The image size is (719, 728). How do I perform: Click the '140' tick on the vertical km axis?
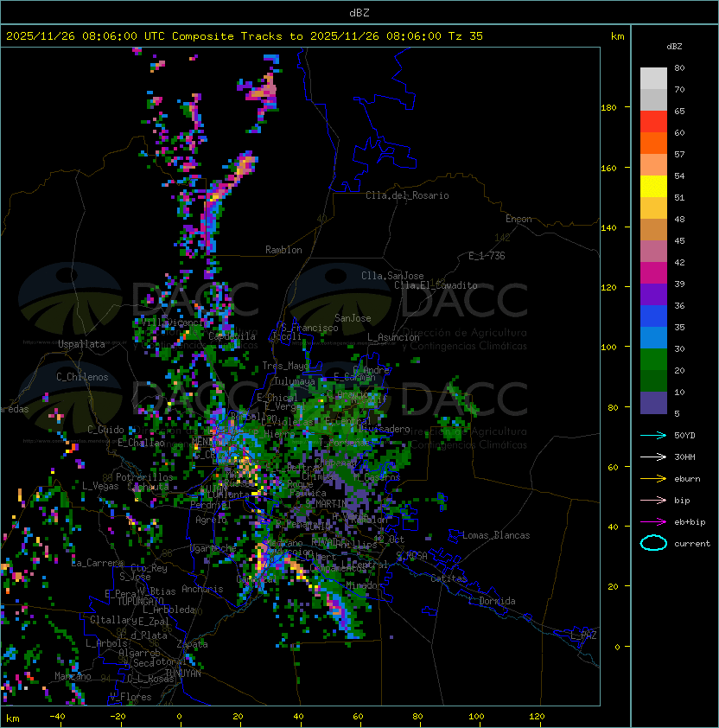click(x=608, y=228)
